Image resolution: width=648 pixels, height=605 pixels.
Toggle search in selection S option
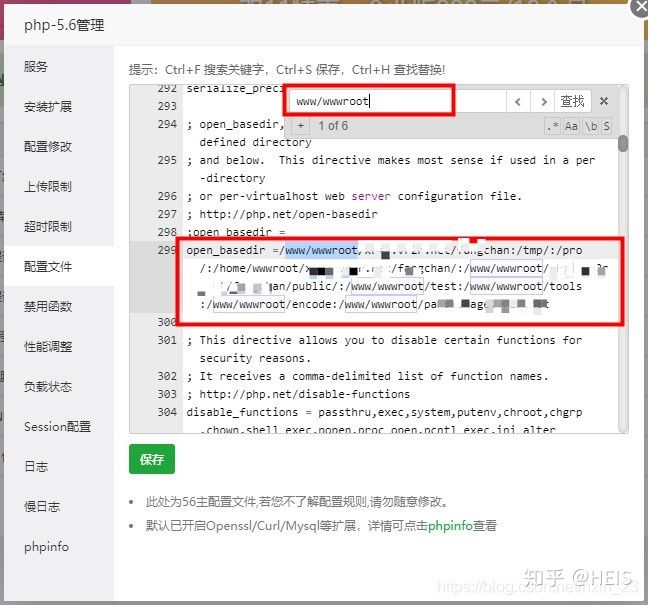coord(606,126)
